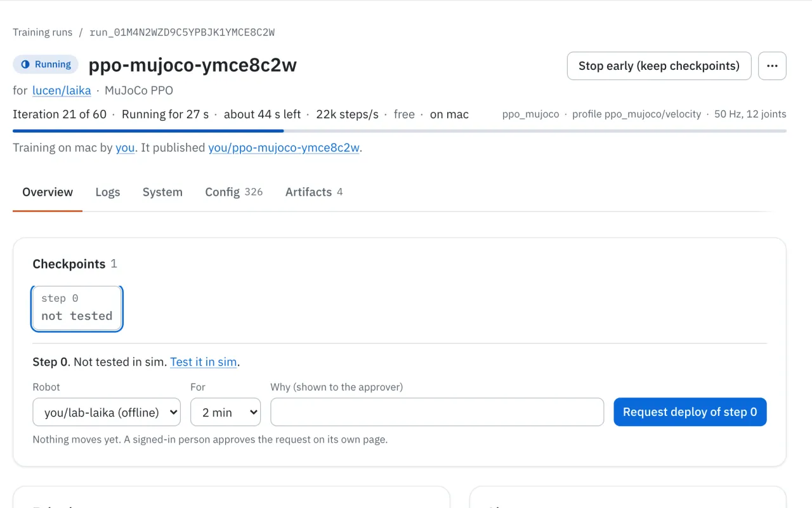Follow the Test it in sim link
Viewport: 812px width, 508px height.
pyautogui.click(x=204, y=362)
